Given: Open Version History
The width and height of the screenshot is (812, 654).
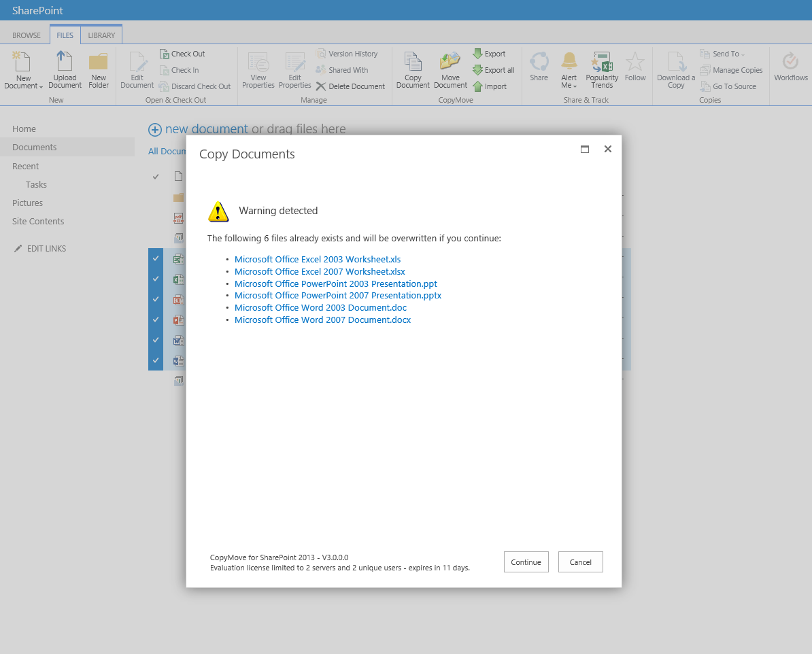Looking at the screenshot, I should 347,54.
